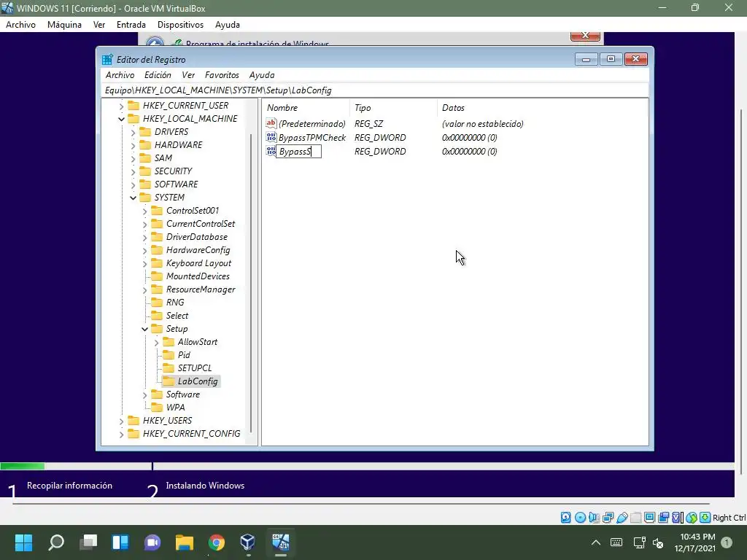This screenshot has width=747, height=560.
Task: Click the BypassS name edit field
Action: (x=298, y=152)
